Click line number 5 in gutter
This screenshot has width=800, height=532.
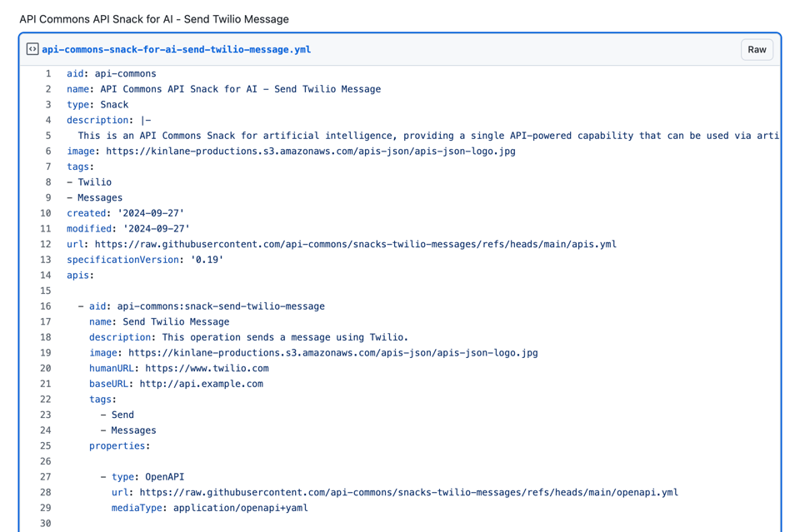point(47,136)
